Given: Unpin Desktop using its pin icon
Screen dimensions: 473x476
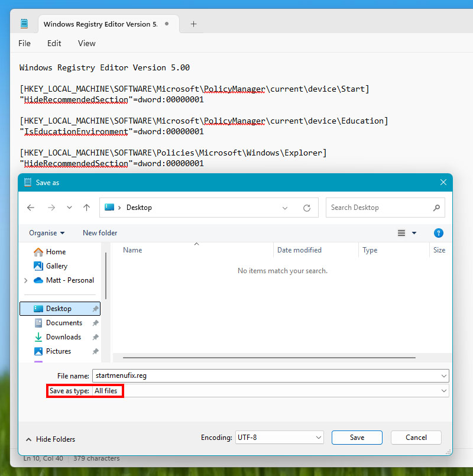Looking at the screenshot, I should point(95,309).
